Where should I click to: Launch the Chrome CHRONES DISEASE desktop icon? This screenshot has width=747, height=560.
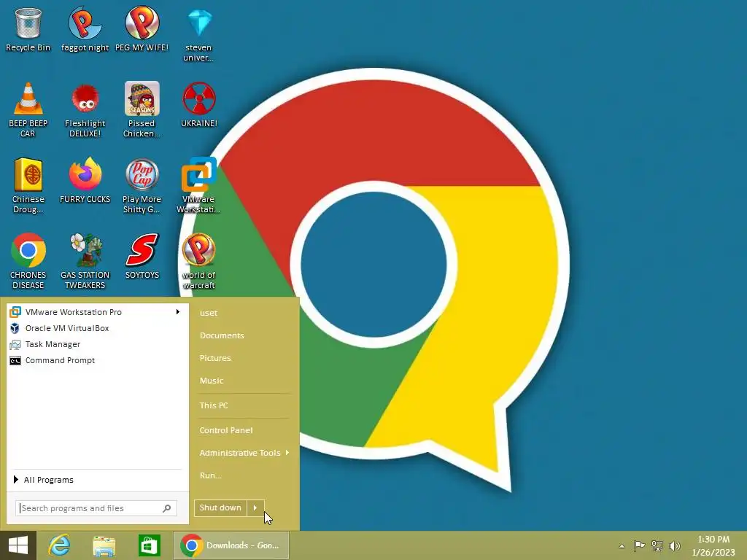point(28,261)
